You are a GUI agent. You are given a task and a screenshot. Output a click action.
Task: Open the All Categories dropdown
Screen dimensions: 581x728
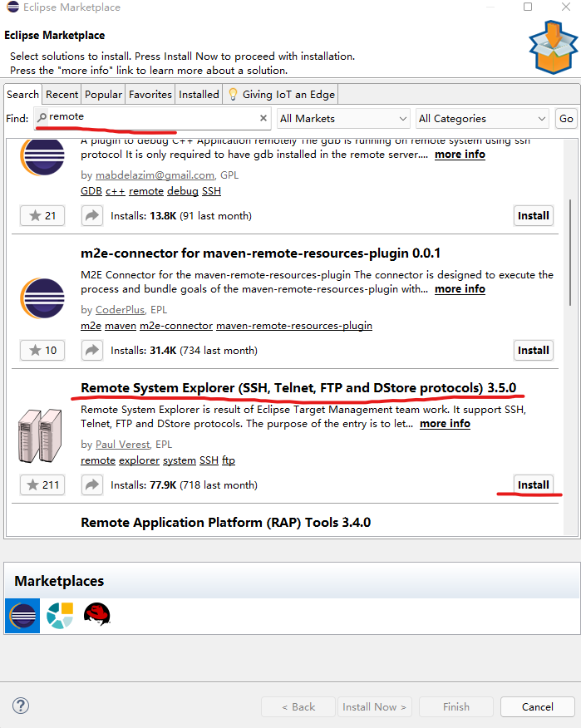point(482,118)
